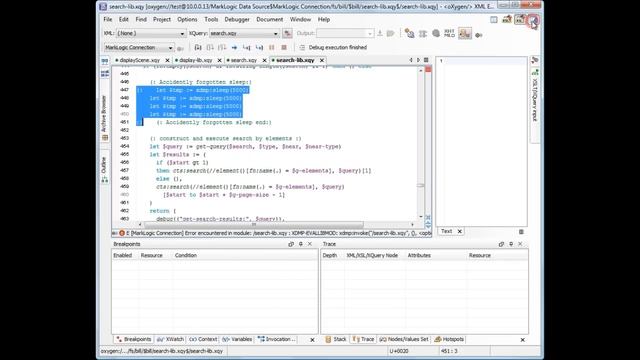Open the Archive Browser side panel

[104, 118]
